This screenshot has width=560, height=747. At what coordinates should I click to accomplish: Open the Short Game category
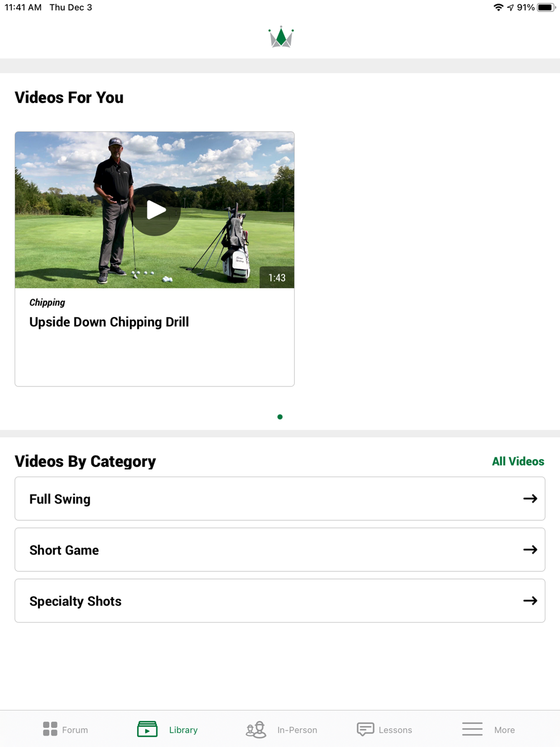(x=280, y=549)
